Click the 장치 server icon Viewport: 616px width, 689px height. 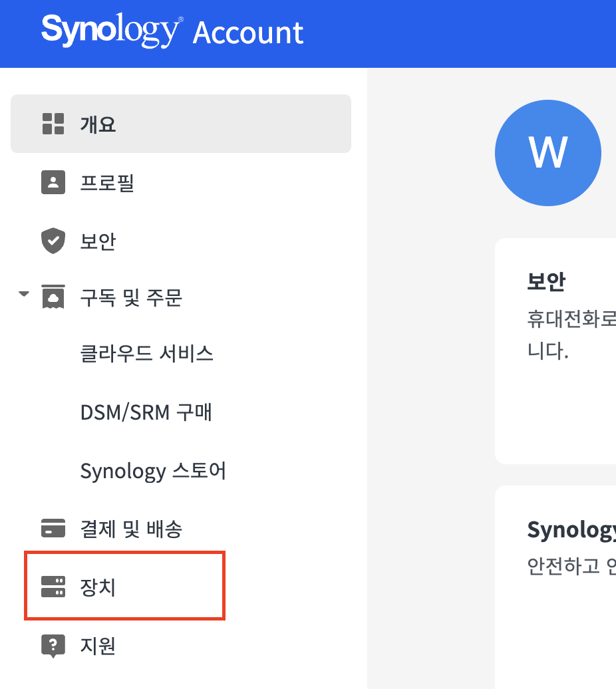click(53, 587)
